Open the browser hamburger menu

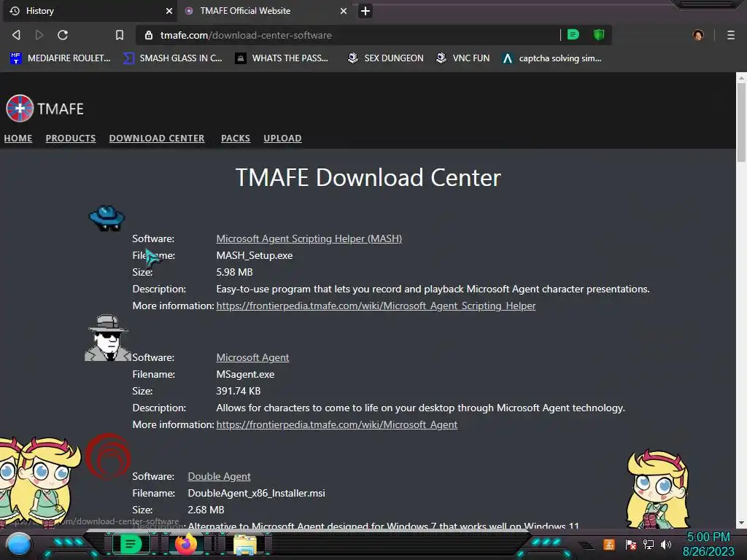tap(731, 35)
